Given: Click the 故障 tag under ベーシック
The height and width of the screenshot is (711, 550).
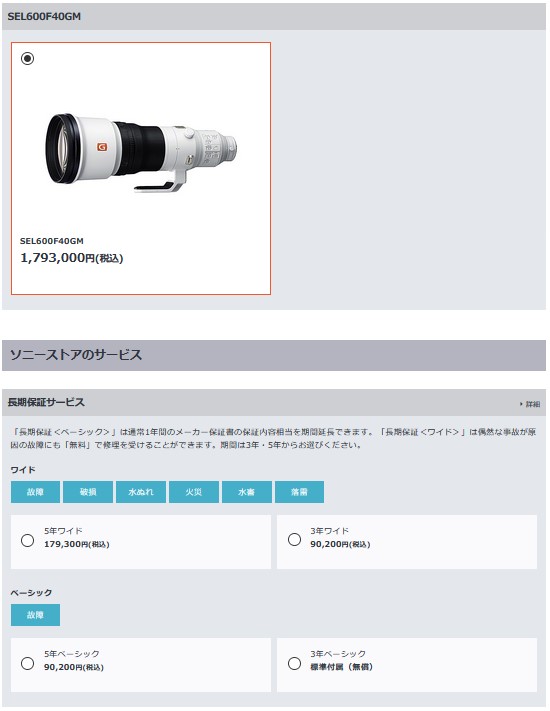Looking at the screenshot, I should point(35,615).
